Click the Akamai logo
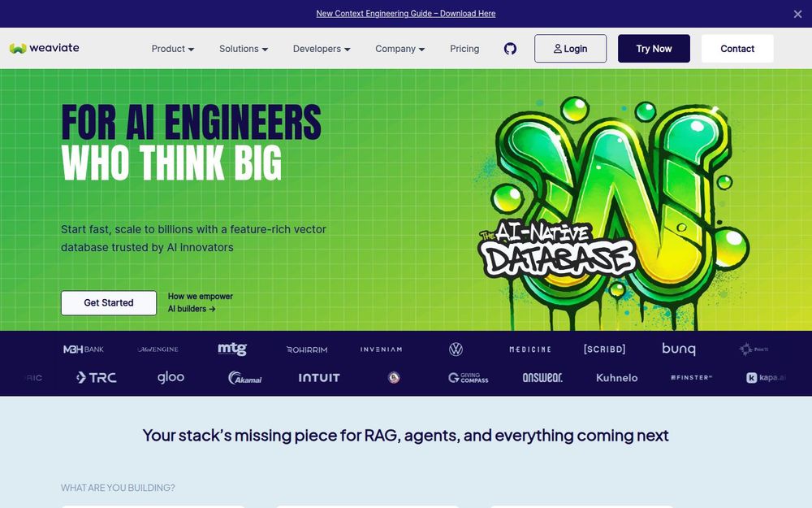The height and width of the screenshot is (508, 812). point(245,378)
